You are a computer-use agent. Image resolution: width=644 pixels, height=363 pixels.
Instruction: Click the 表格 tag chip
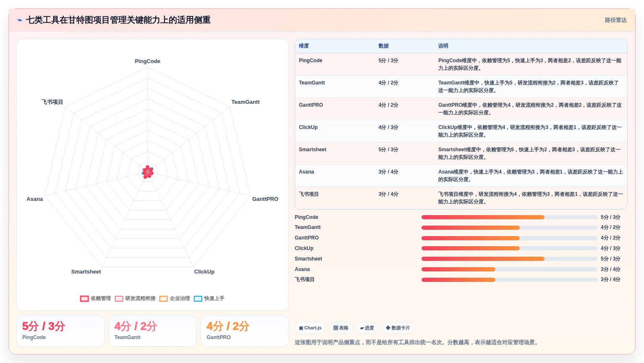[341, 328]
